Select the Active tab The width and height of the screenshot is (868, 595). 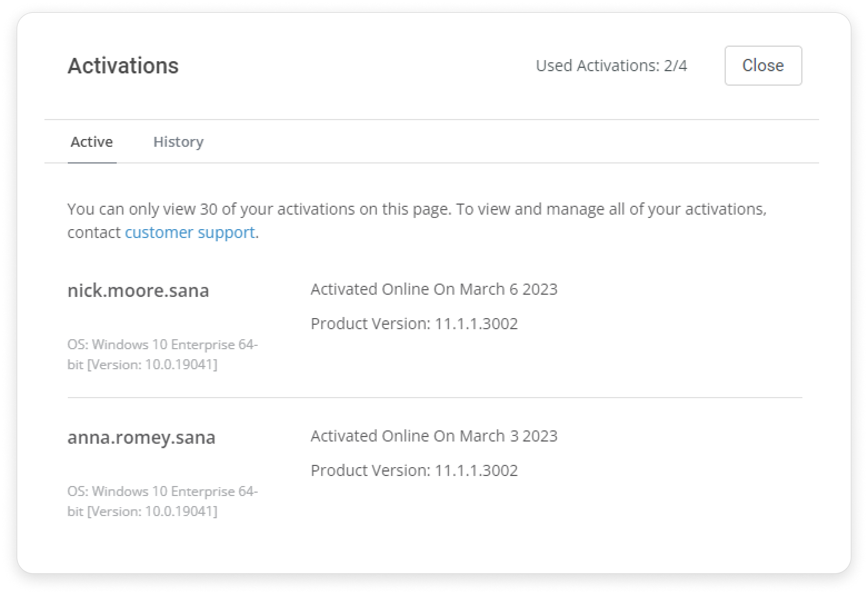coord(92,142)
